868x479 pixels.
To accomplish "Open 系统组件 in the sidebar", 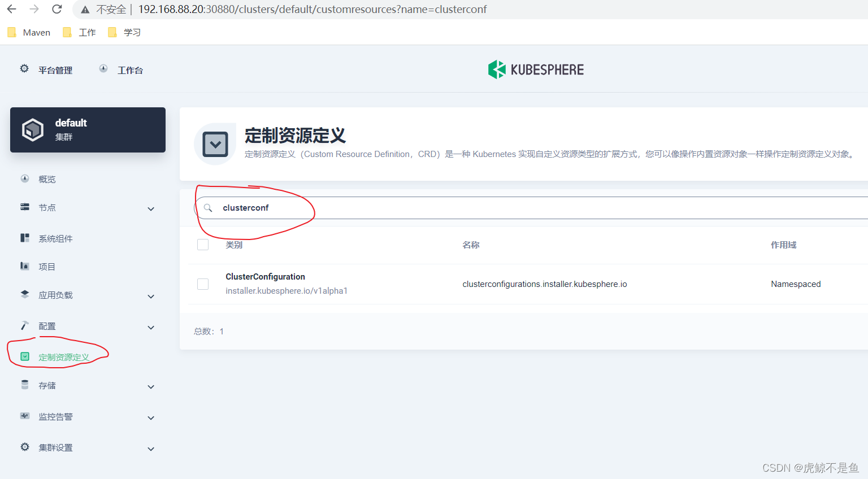I will point(55,238).
